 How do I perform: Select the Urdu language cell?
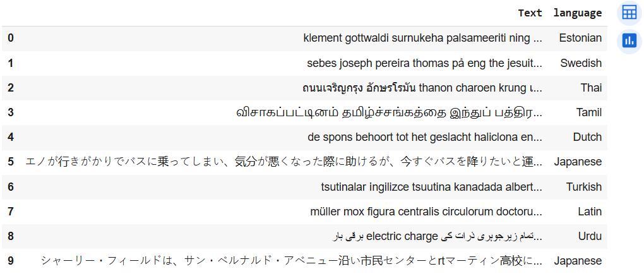(x=589, y=237)
